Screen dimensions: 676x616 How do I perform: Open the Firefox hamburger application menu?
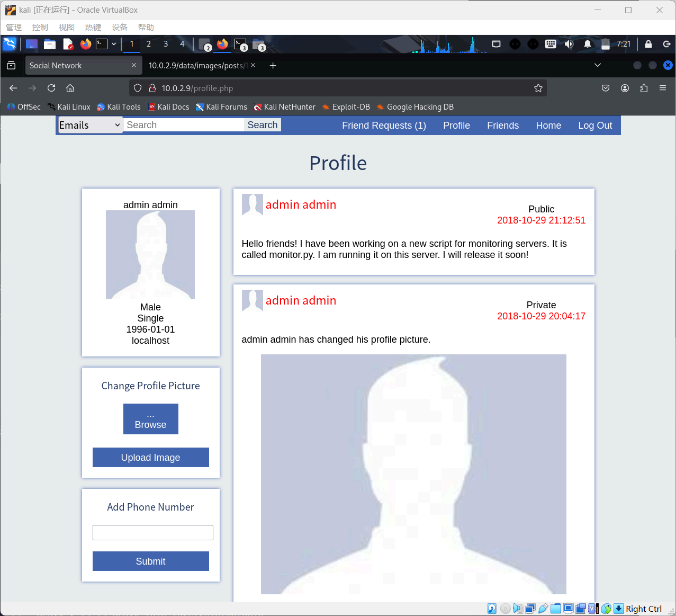click(662, 88)
